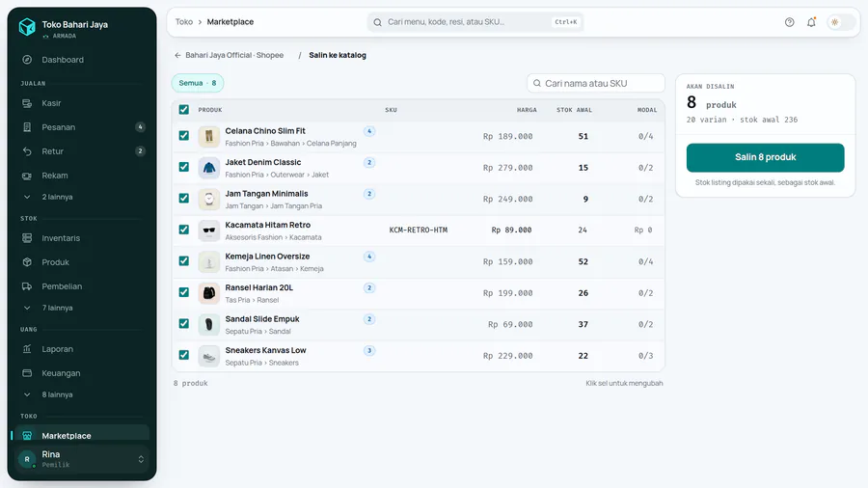Image resolution: width=868 pixels, height=488 pixels.
Task: Click the Keuangan card icon
Action: [27, 373]
